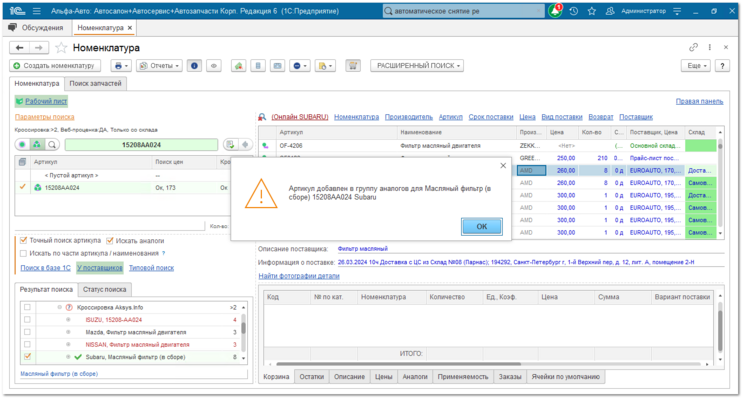The image size is (743, 399).
Task: Click the magnifier search mode icon
Action: click(52, 145)
